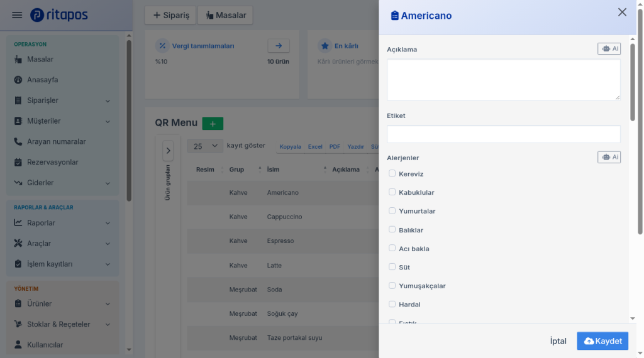The width and height of the screenshot is (644, 358).
Task: Click the Kullanıcılar person icon
Action: [x=18, y=344]
